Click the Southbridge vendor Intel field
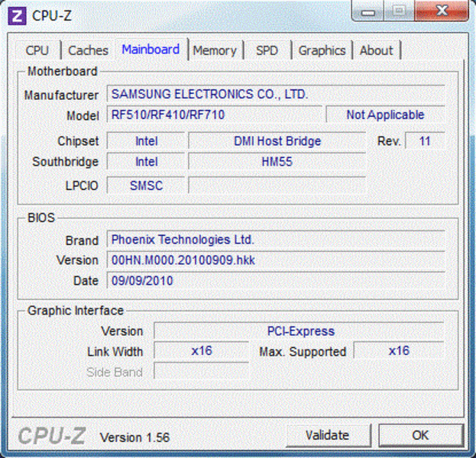Viewport: 476px width, 458px height. click(146, 162)
